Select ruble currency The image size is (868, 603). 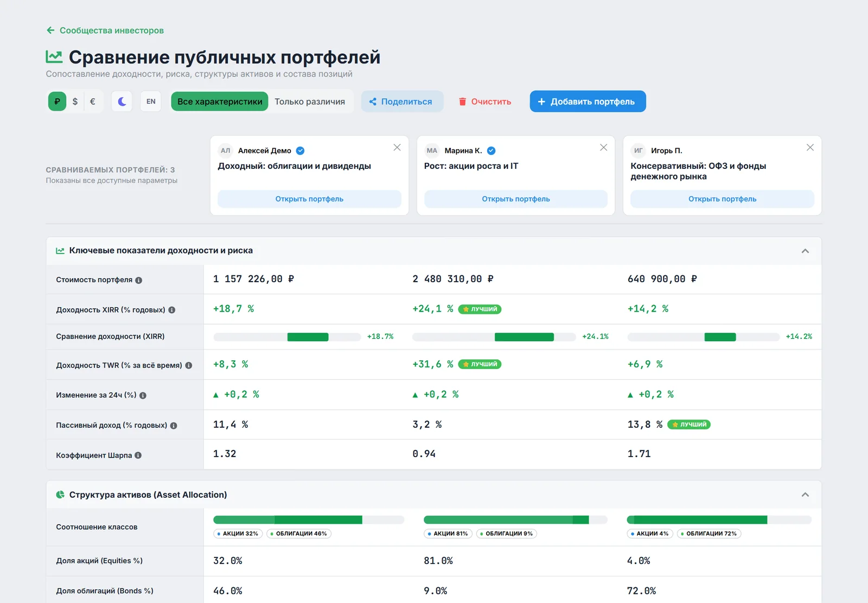pyautogui.click(x=57, y=101)
